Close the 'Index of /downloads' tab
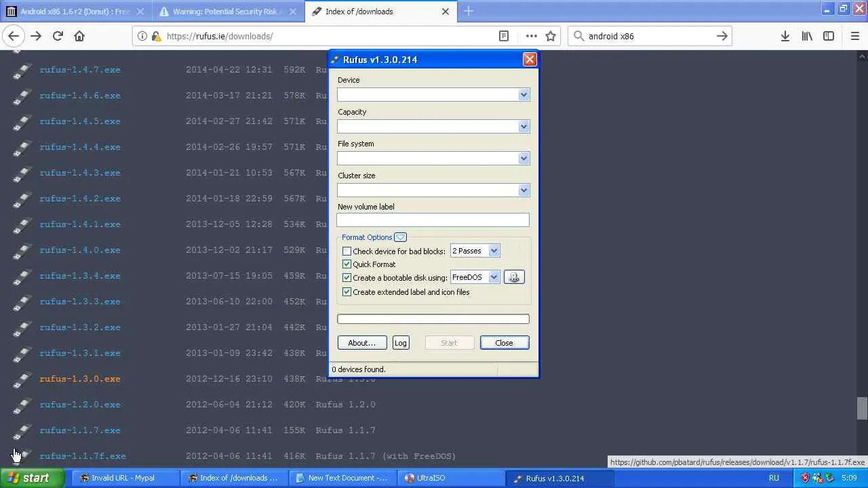The image size is (868, 488). point(446,12)
